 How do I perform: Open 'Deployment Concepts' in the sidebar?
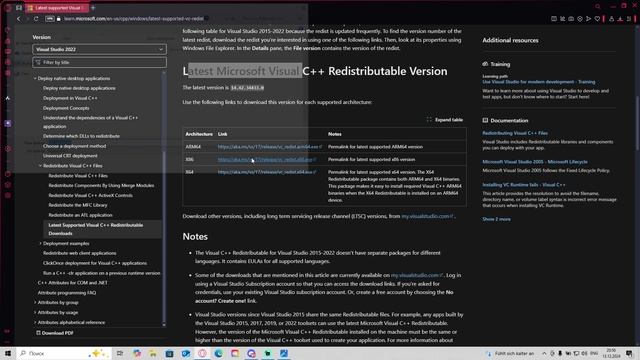point(66,108)
